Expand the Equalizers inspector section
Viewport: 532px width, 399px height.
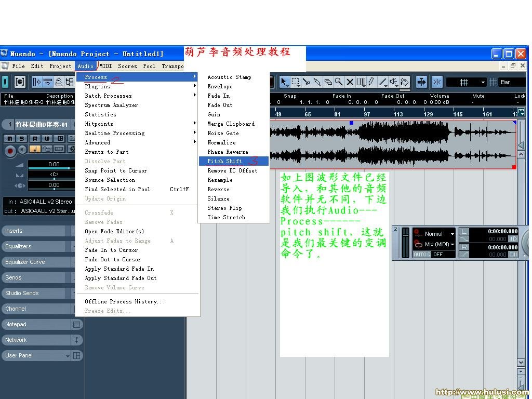(x=37, y=246)
